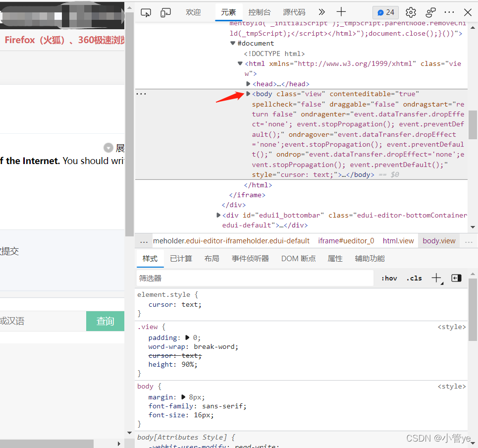Switch to the 欢迎 tab
478x448 pixels.
(193, 12)
